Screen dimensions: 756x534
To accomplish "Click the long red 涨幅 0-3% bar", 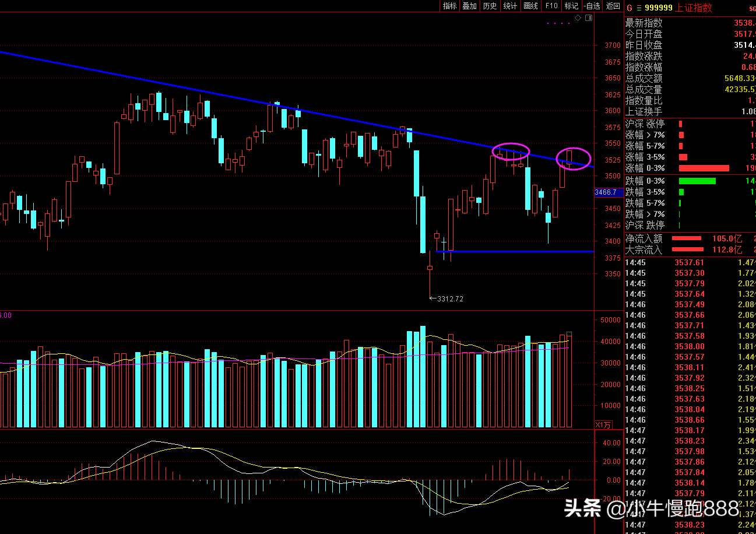I will pyautogui.click(x=704, y=168).
